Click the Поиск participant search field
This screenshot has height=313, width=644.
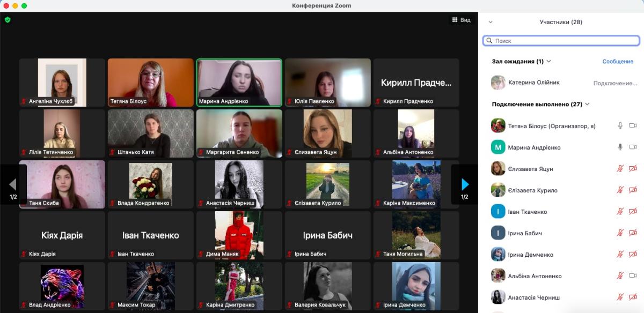pos(561,41)
